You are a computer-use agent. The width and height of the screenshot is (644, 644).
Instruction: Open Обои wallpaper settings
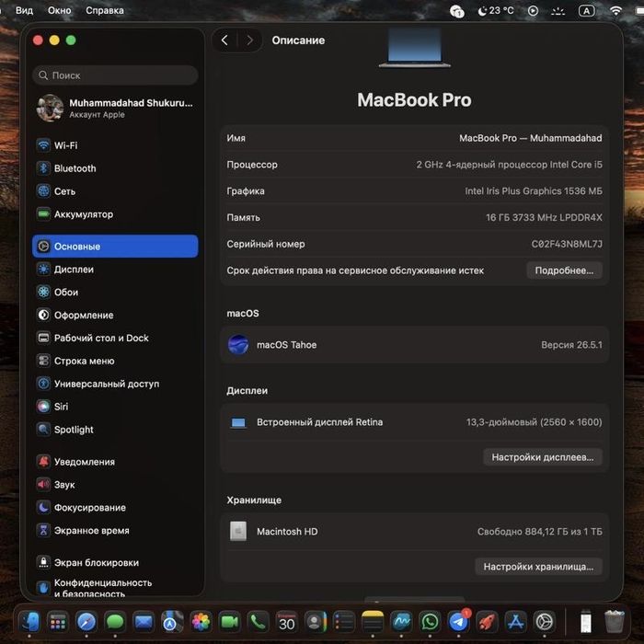(115, 292)
